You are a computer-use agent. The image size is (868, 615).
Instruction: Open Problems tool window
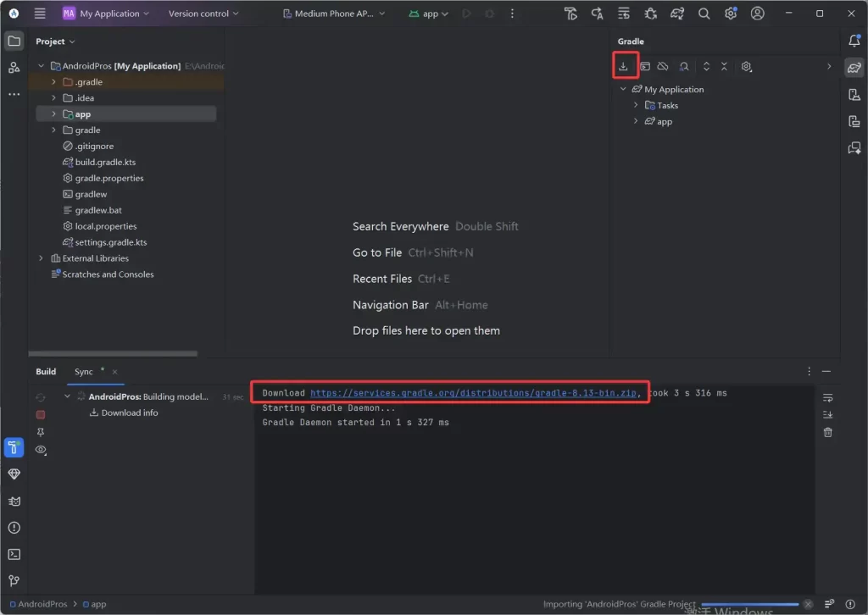pos(14,528)
